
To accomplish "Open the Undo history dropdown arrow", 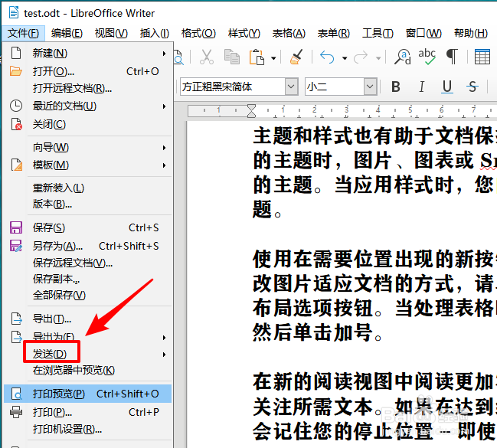I will (x=345, y=58).
